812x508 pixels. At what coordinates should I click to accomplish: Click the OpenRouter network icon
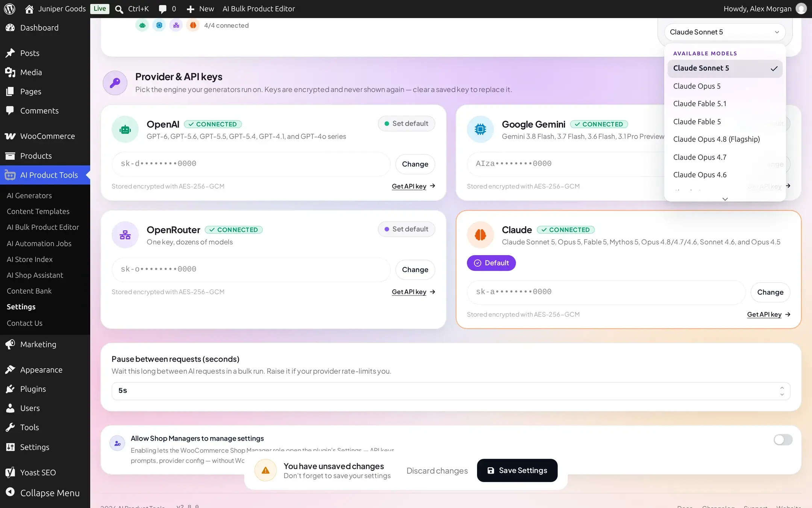[x=125, y=235]
